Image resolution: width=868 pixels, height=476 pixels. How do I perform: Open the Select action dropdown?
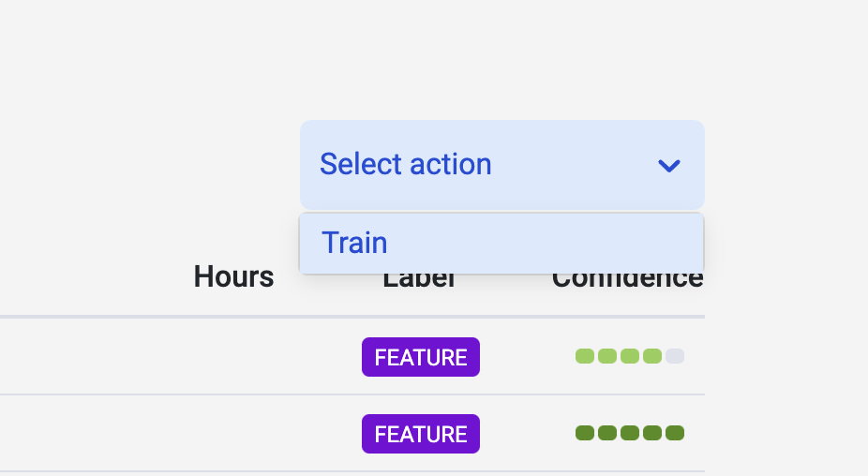[x=501, y=165]
